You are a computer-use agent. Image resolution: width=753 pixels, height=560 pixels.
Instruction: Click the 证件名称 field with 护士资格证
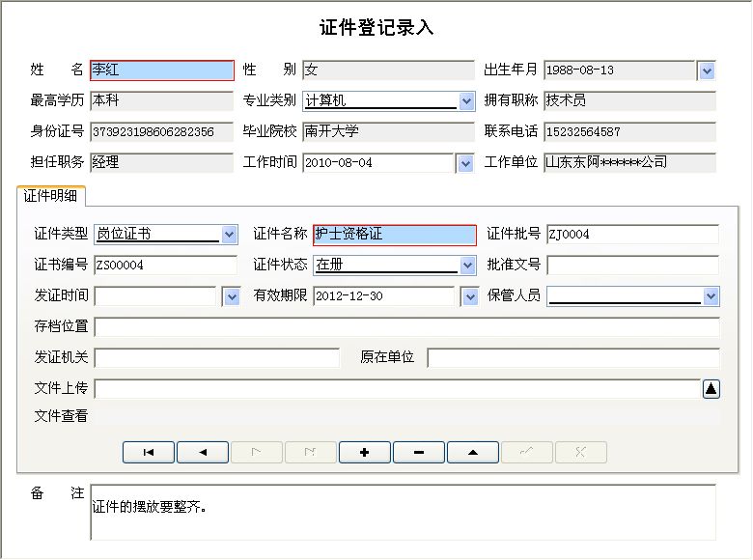tap(394, 234)
